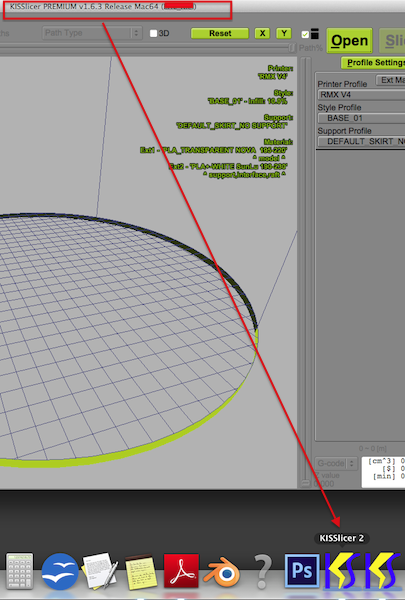Image resolution: width=405 pixels, height=600 pixels.
Task: Click the Path% horizontal slider handle
Action: pyautogui.click(x=292, y=48)
